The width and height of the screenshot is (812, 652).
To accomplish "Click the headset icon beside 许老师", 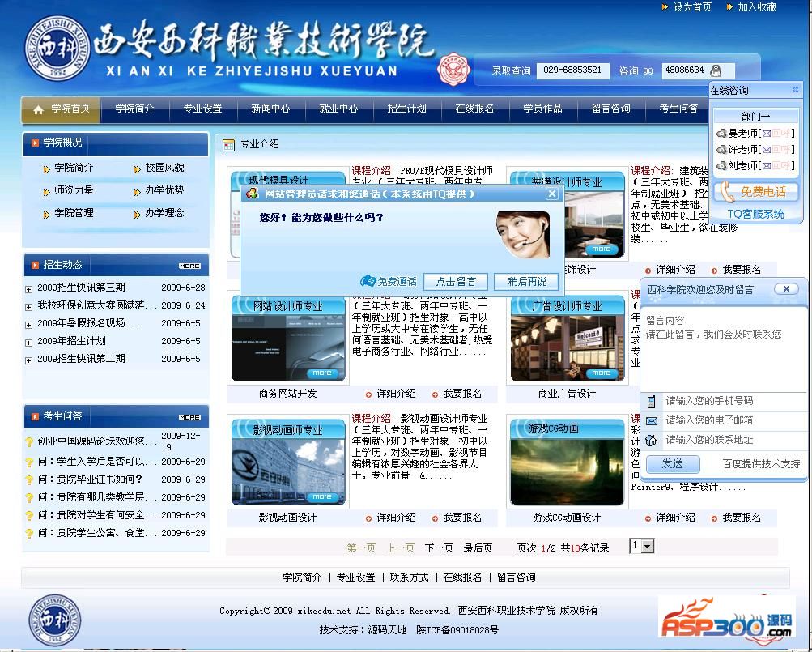I will [x=721, y=149].
